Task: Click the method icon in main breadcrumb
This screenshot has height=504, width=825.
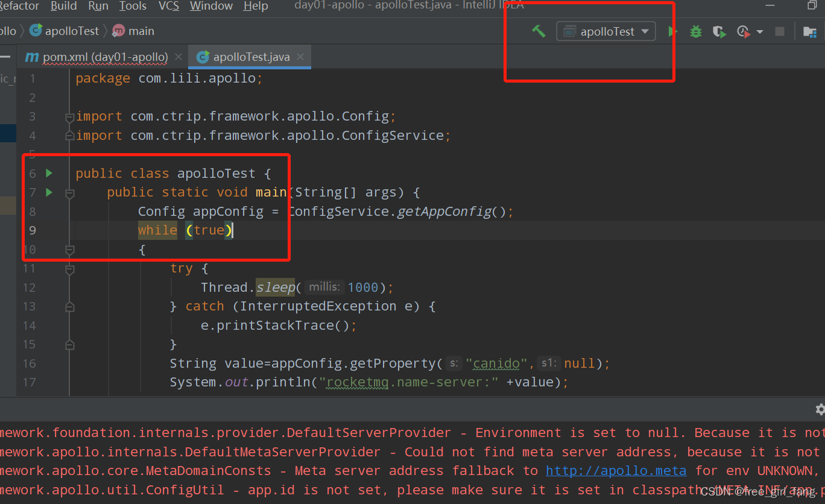Action: [119, 31]
